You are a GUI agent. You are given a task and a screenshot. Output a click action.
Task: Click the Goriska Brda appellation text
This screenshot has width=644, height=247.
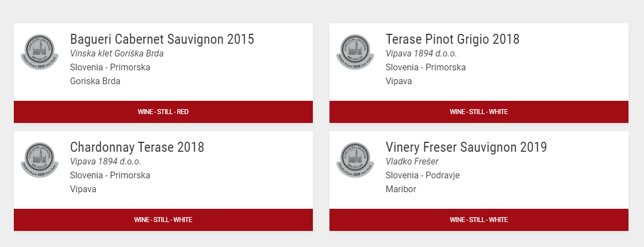95,81
